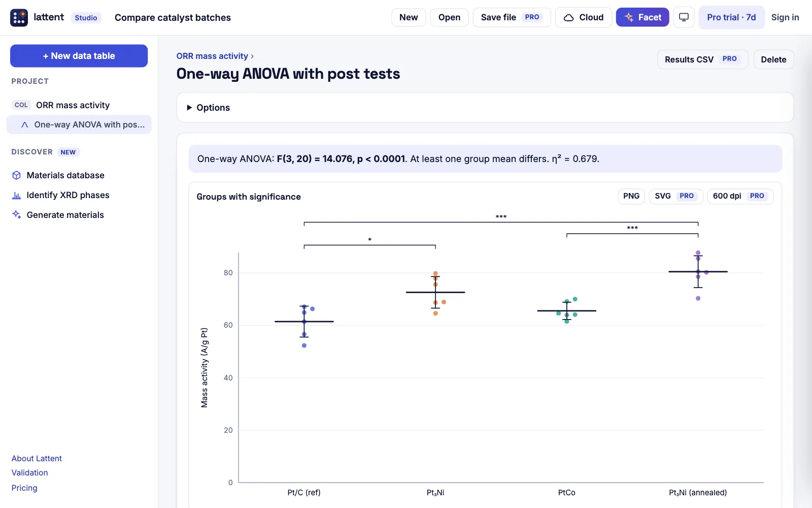The height and width of the screenshot is (508, 812).
Task: Open About Lattent link
Action: [37, 458]
